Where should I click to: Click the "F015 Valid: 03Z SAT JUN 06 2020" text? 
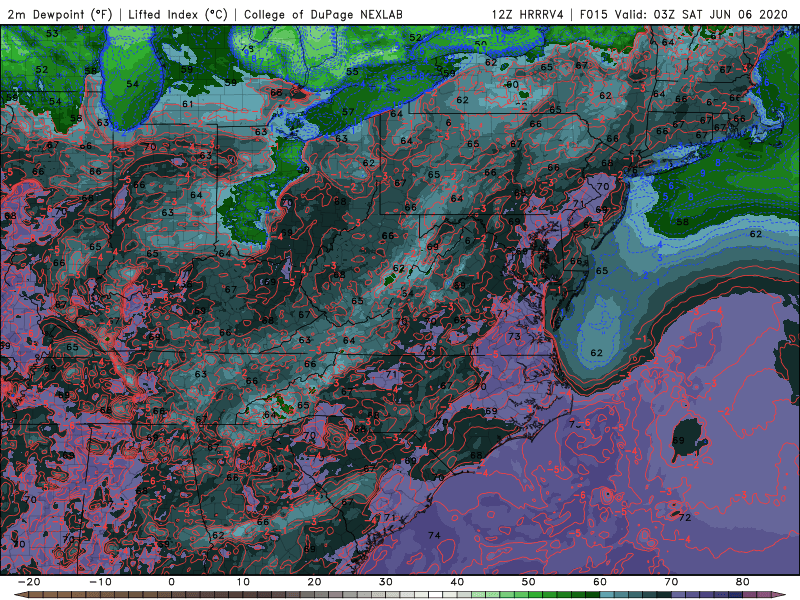[684, 15]
